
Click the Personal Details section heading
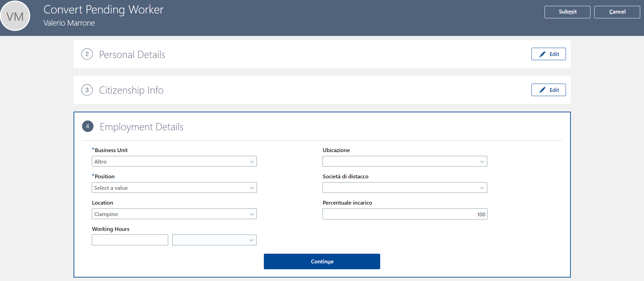point(132,55)
